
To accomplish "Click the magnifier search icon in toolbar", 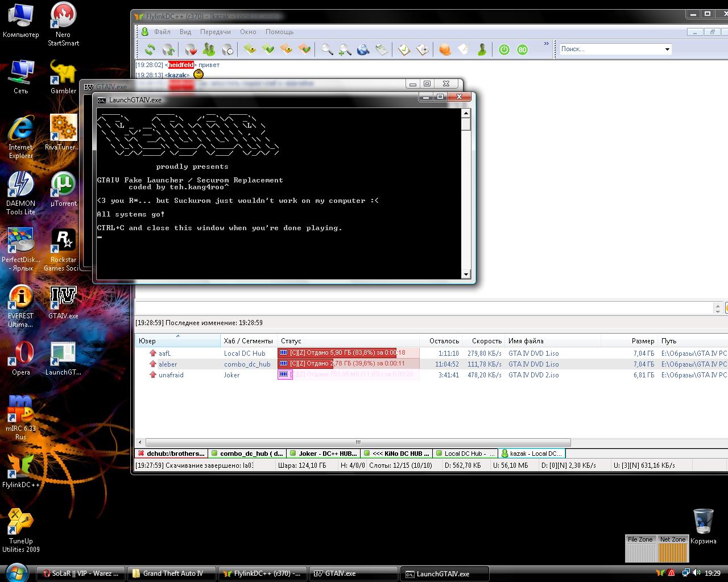I will coord(326,49).
